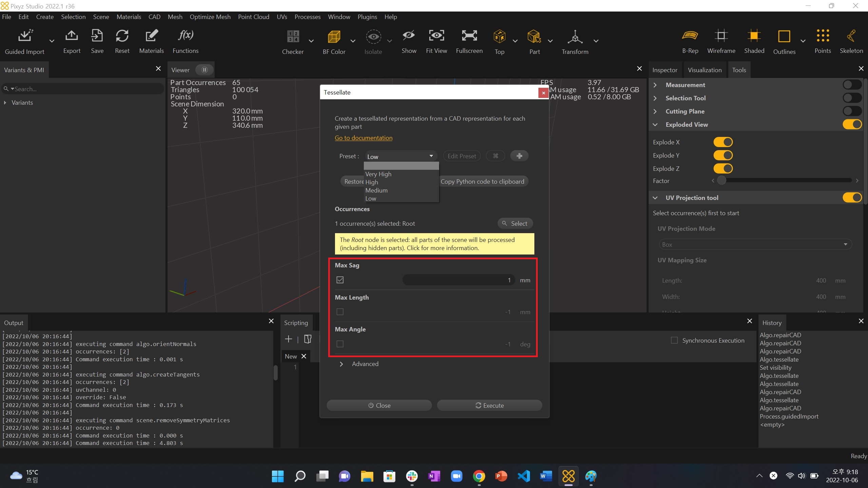Expand the Advanced section

click(341, 364)
